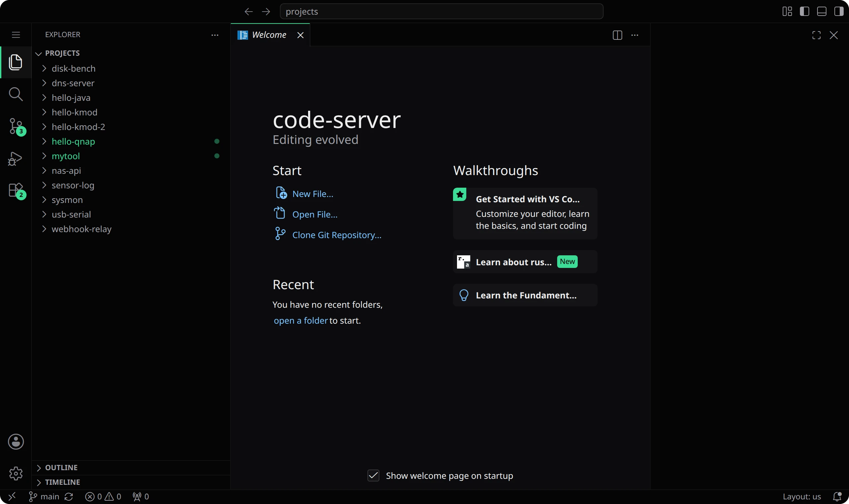
Task: Expand the disk-bench folder
Action: click(x=131, y=68)
